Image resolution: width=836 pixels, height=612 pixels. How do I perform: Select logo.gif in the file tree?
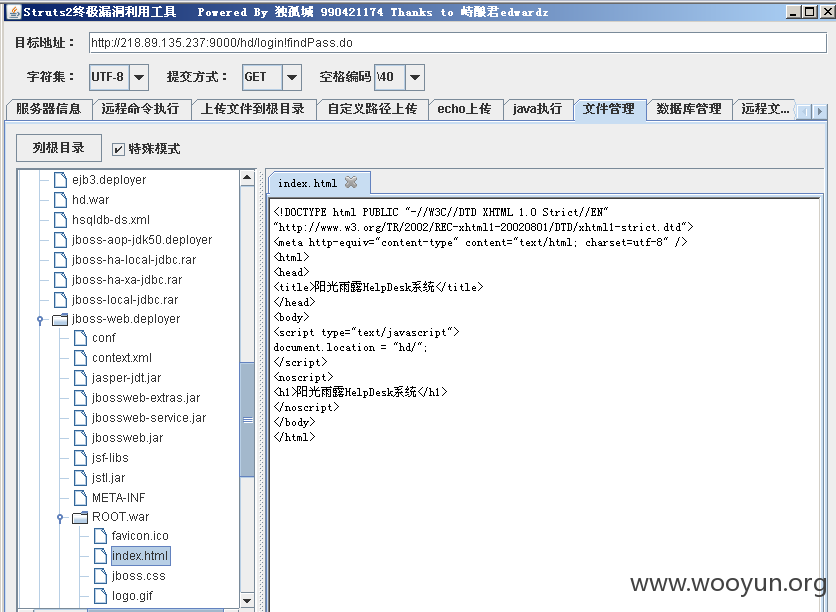coord(132,596)
